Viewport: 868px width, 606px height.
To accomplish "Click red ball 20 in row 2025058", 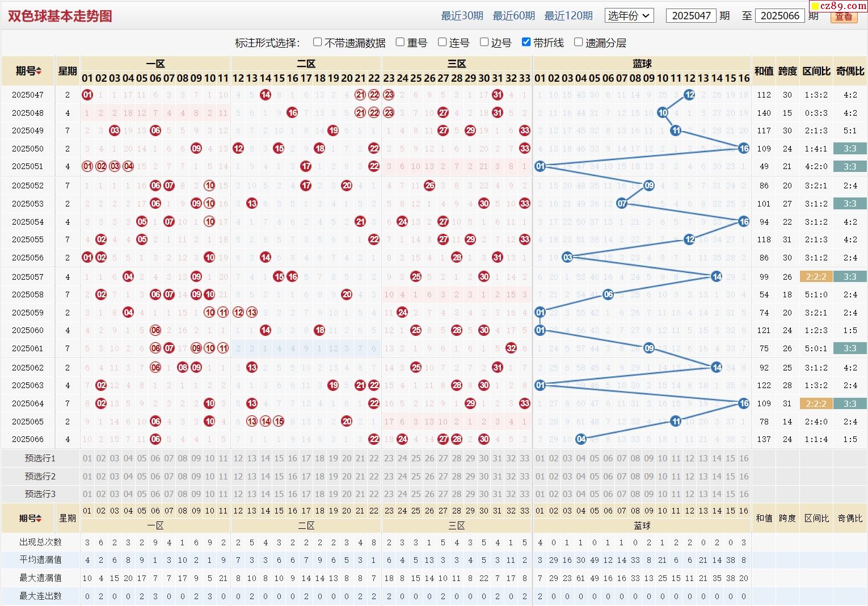I will 347,294.
